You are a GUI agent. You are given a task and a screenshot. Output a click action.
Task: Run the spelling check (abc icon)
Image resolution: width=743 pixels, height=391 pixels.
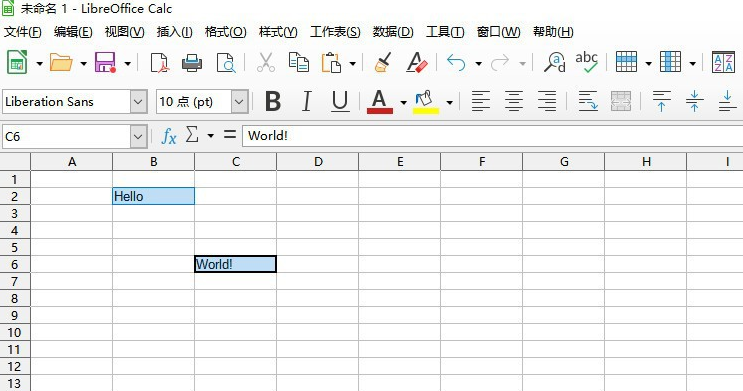(586, 63)
